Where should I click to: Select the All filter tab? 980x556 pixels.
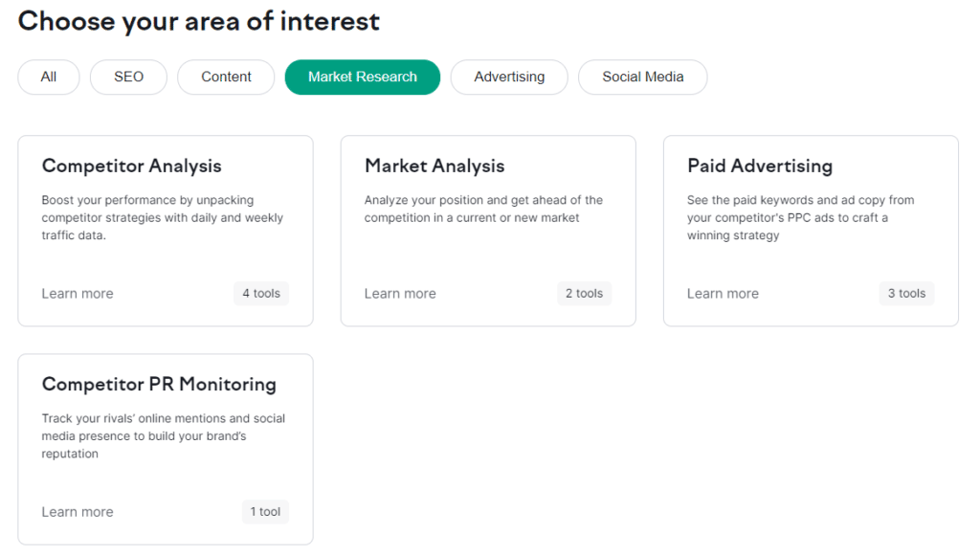tap(49, 78)
